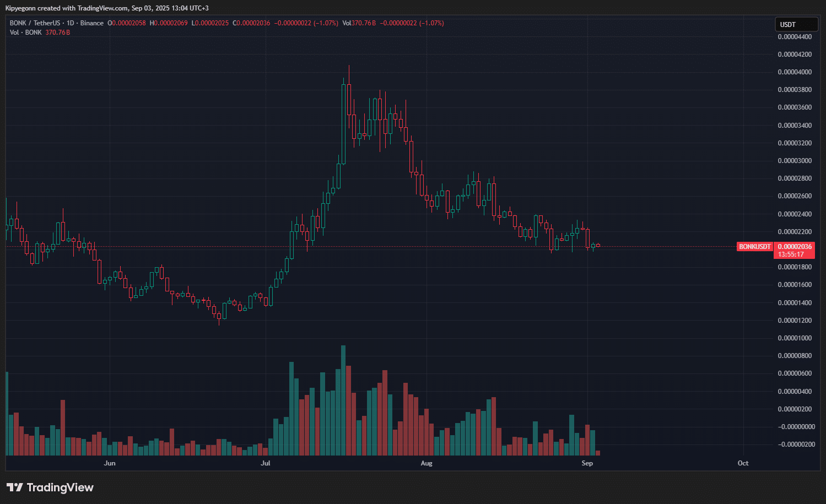Viewport: 826px width, 504px height.
Task: Click the Oct label on time axis
Action: [743, 463]
